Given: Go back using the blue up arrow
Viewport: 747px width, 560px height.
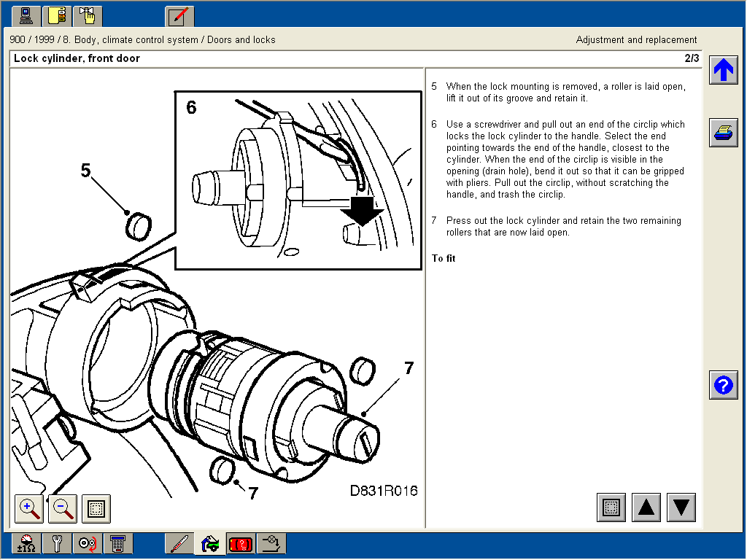Looking at the screenshot, I should [723, 70].
